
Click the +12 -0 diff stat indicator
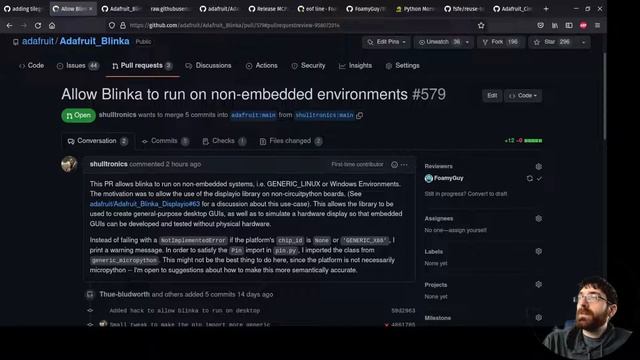[523, 141]
